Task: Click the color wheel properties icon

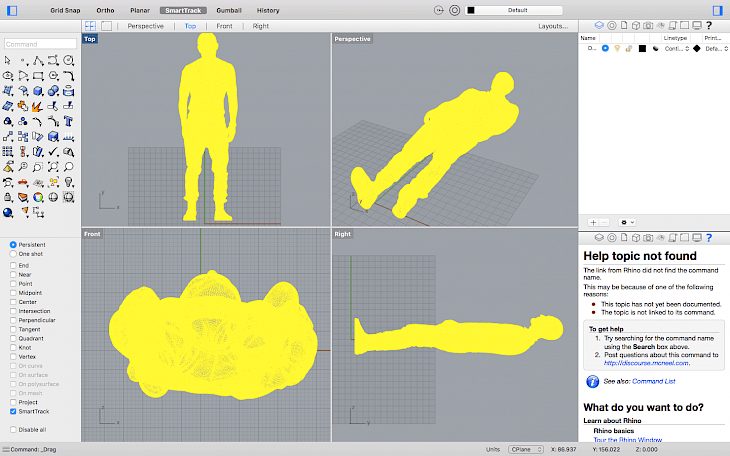Action: (38, 197)
